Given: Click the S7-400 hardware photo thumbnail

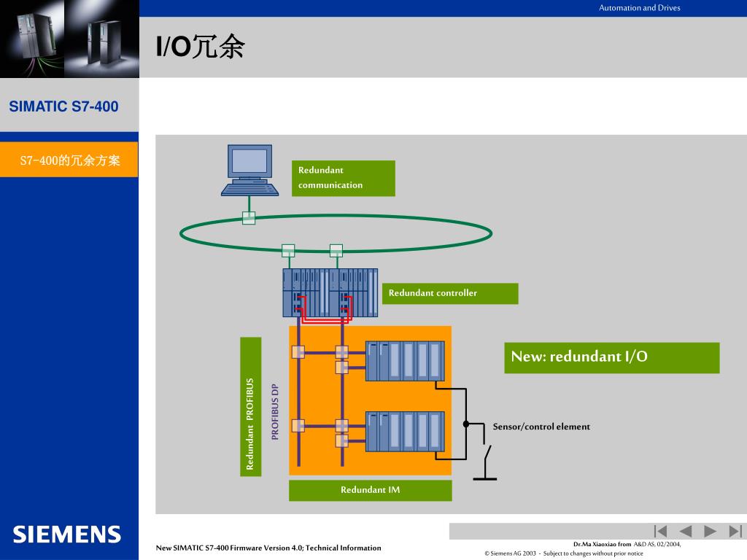Looking at the screenshot, I should click(69, 39).
